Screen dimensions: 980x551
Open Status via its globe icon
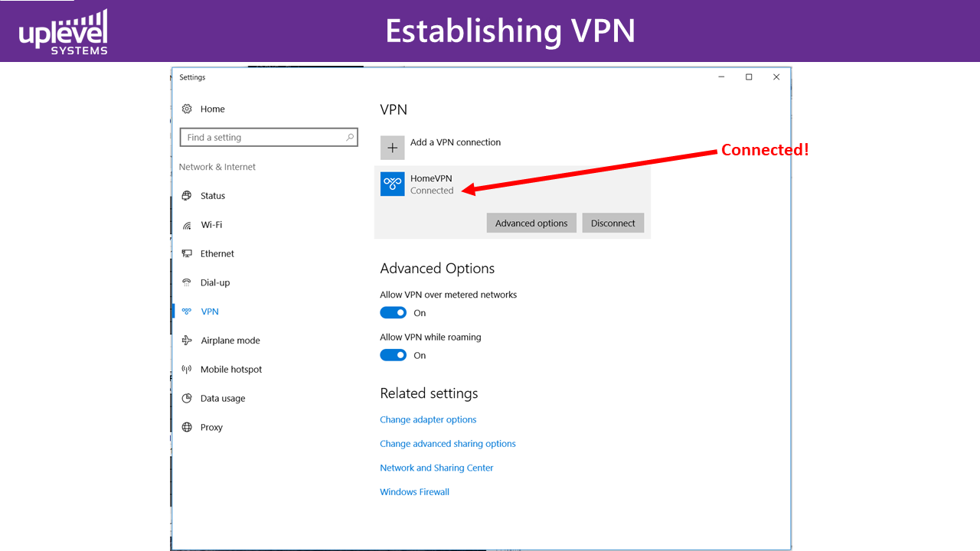point(187,196)
